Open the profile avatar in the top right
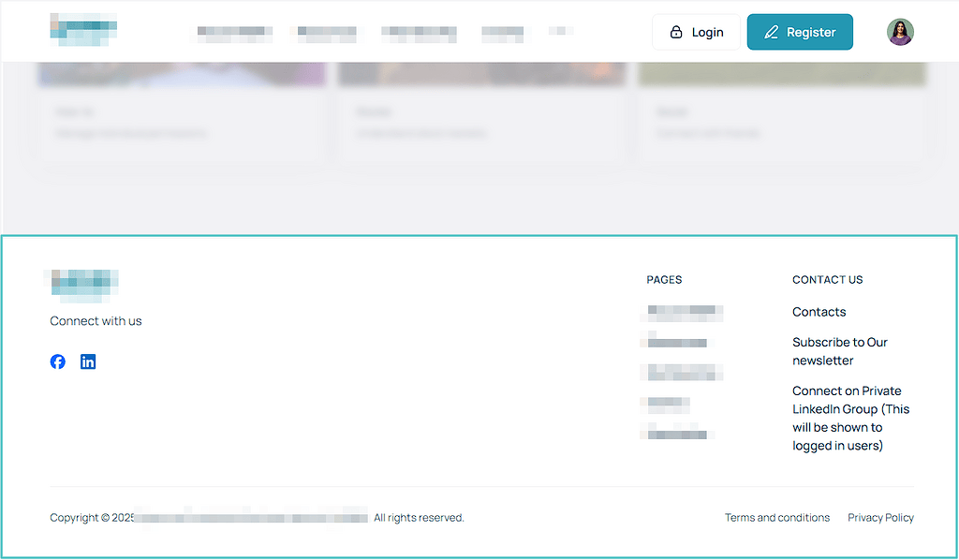The height and width of the screenshot is (560, 959). (x=899, y=31)
